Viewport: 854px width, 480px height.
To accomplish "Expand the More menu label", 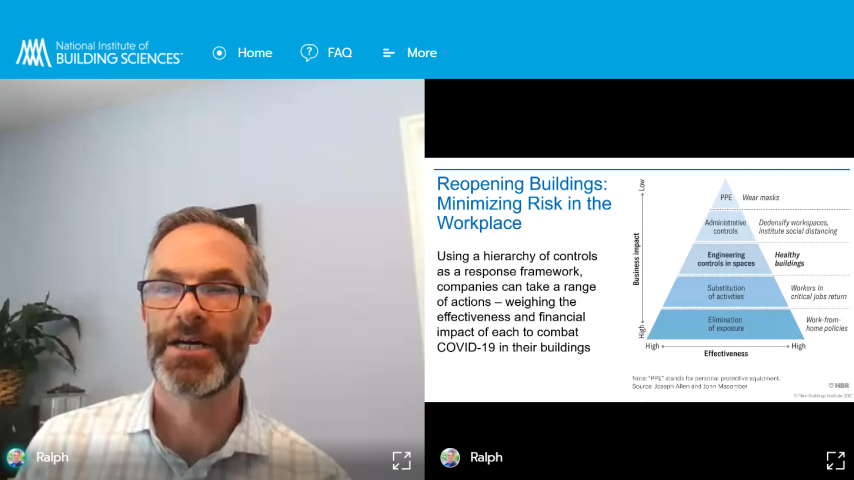I will 422,53.
